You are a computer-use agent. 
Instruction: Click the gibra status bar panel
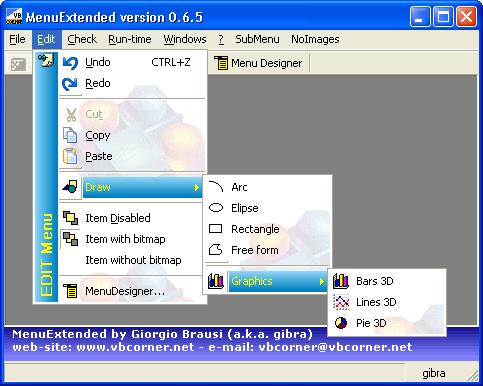(434, 373)
